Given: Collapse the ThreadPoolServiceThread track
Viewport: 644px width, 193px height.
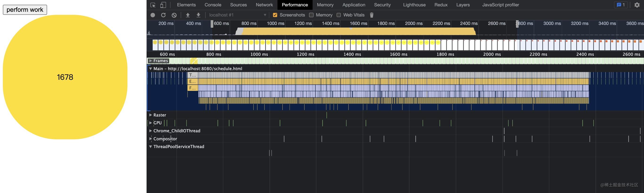Looking at the screenshot, I should pyautogui.click(x=151, y=147).
